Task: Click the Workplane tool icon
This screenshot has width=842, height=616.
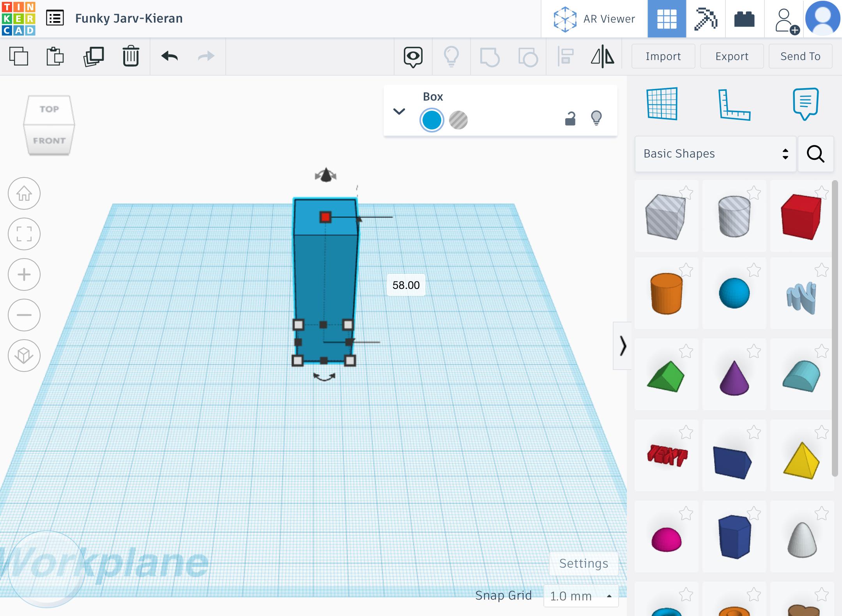Action: (662, 104)
